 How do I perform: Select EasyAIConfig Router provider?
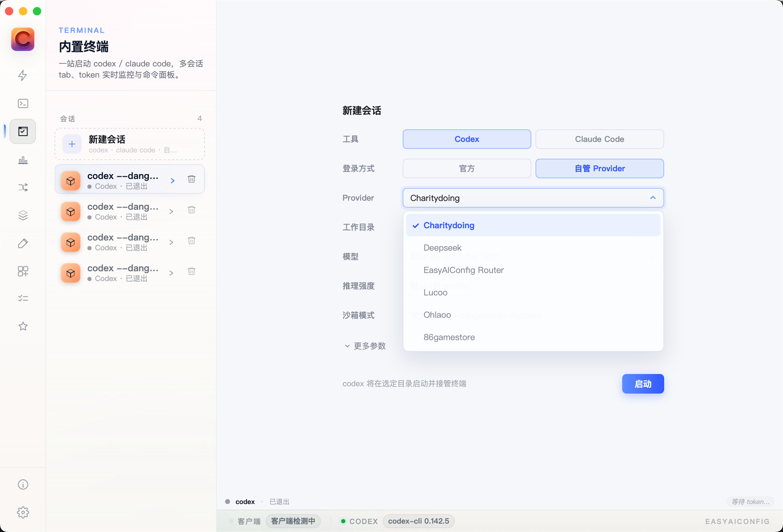(x=533, y=270)
